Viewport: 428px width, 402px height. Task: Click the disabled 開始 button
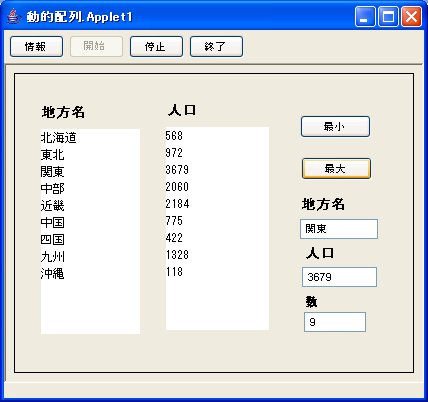tap(96, 46)
